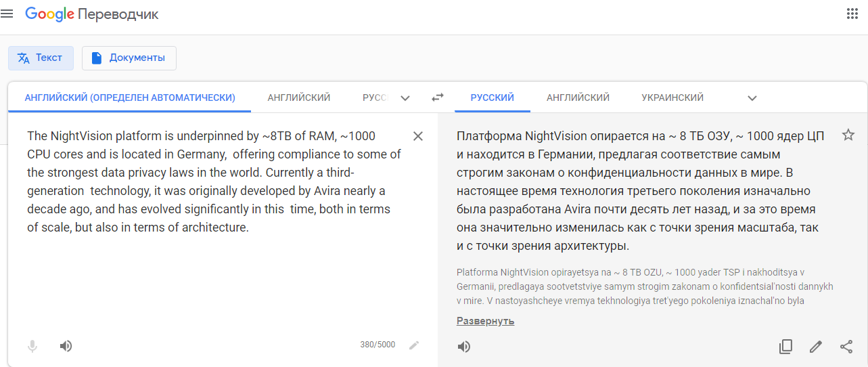Image resolution: width=868 pixels, height=367 pixels.
Task: Listen to the source English text
Action: tap(66, 347)
